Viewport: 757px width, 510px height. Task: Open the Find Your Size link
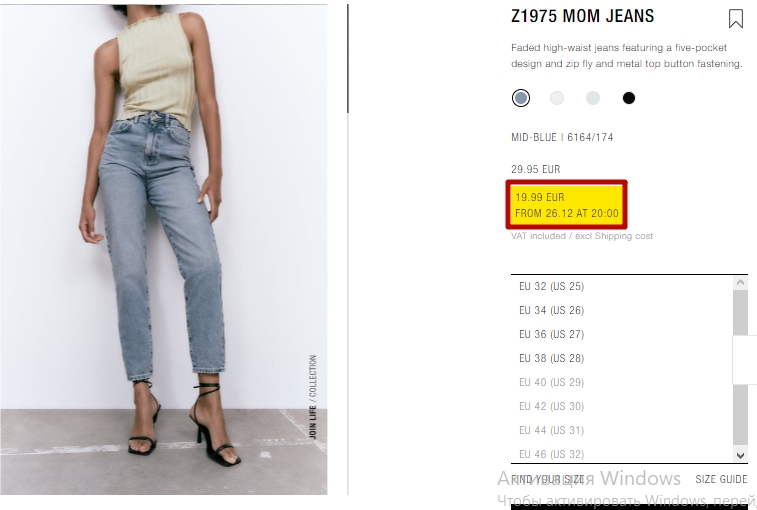547,479
